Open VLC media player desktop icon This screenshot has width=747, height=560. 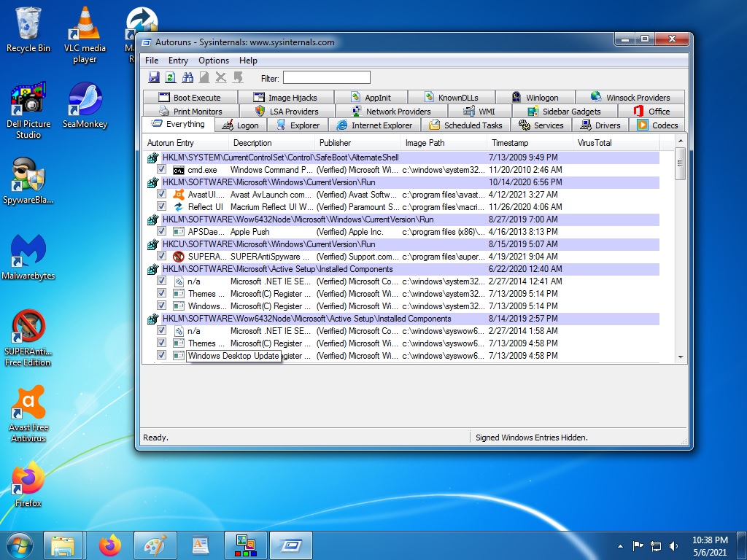(85, 35)
